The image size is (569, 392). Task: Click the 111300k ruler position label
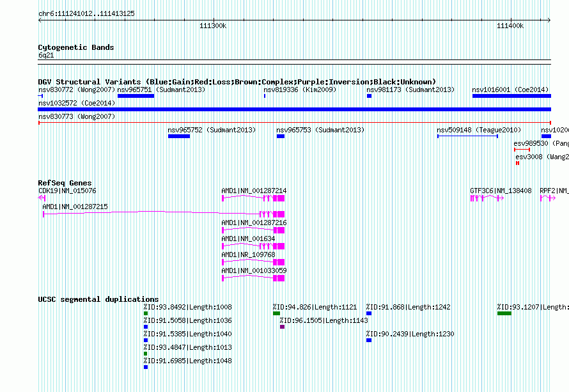[x=213, y=26]
